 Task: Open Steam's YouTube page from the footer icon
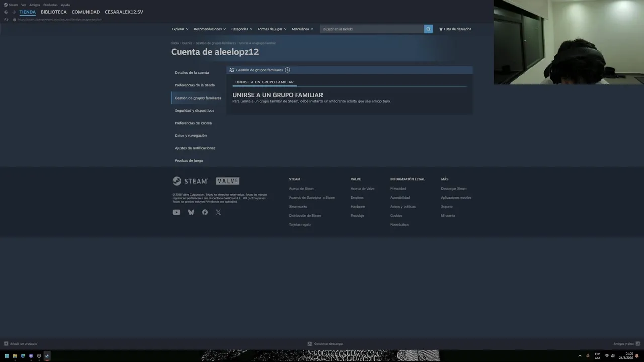(176, 212)
